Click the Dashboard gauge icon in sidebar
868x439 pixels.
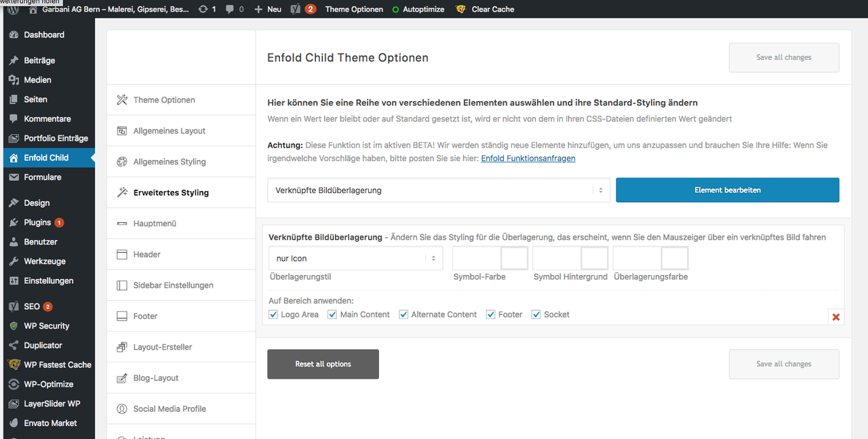14,35
